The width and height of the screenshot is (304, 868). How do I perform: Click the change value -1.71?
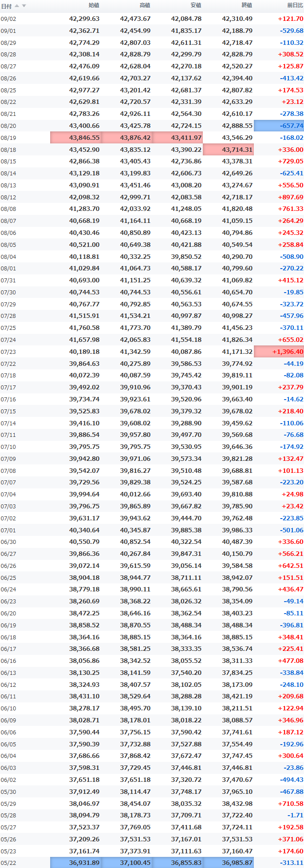tap(296, 815)
